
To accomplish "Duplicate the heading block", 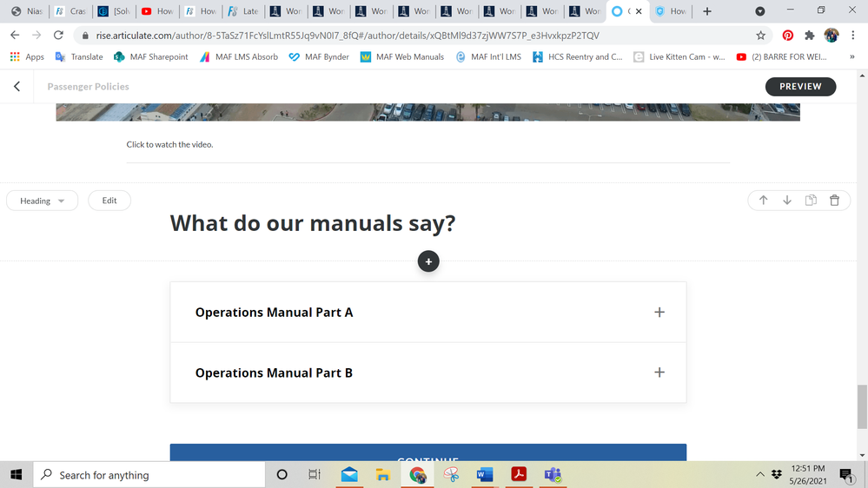I will coord(811,201).
